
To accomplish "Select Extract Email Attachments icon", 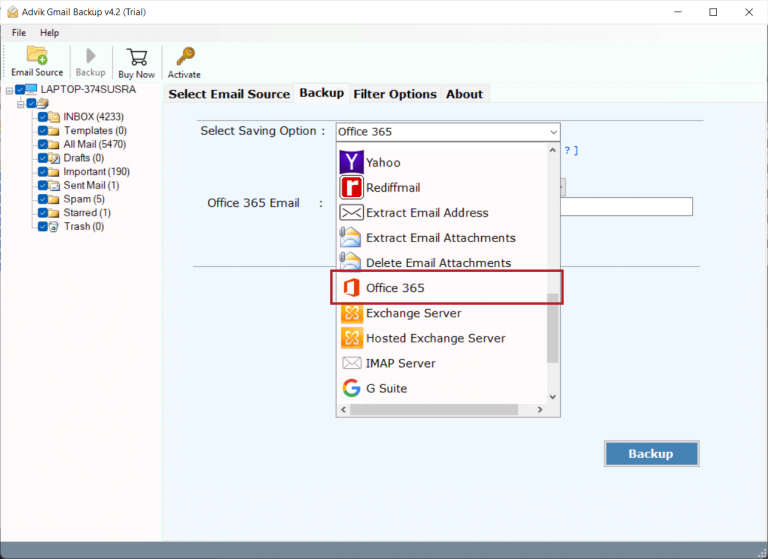I will [x=351, y=238].
